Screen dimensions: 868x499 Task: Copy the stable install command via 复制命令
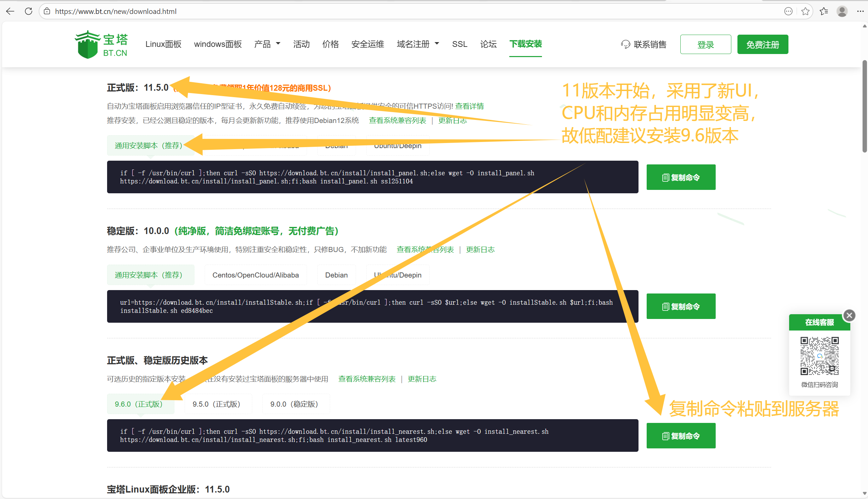click(681, 306)
